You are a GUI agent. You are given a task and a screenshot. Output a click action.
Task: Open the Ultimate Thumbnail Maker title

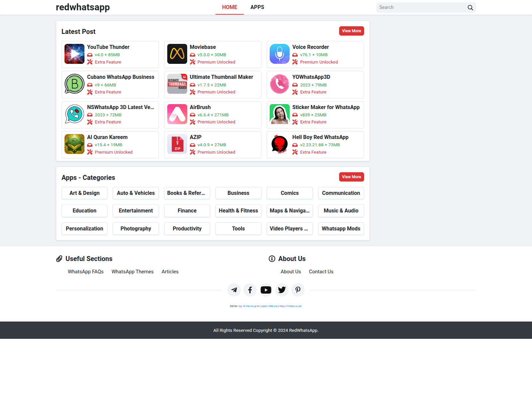221,77
